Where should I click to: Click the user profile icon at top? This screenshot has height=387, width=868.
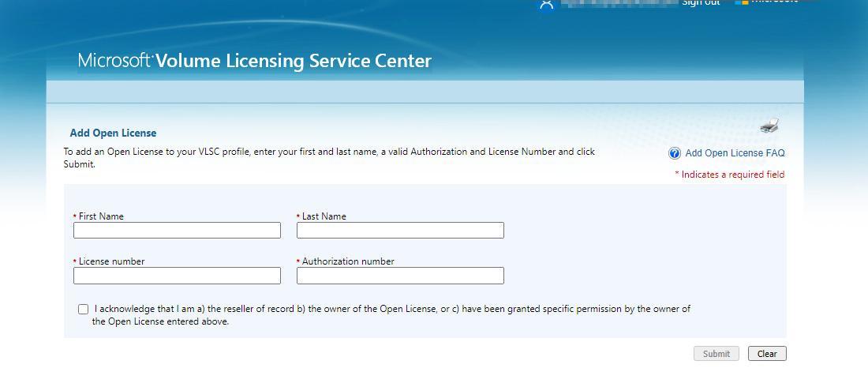[x=546, y=5]
